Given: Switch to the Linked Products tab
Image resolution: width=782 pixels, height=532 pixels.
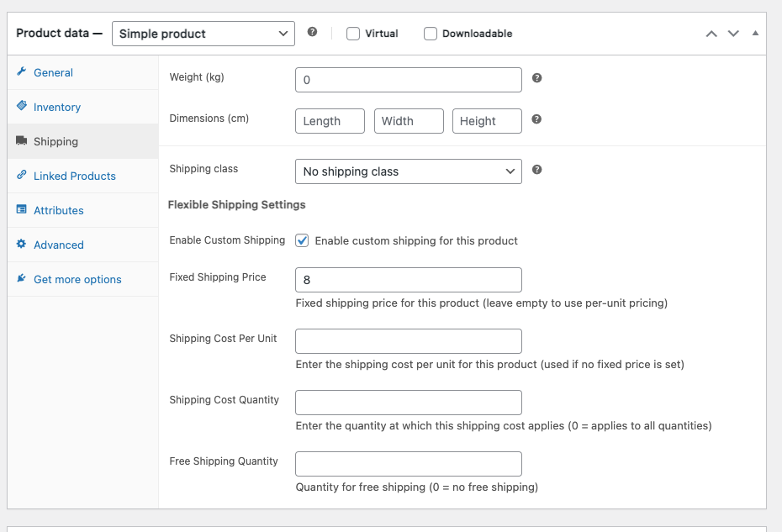Looking at the screenshot, I should 74,176.
